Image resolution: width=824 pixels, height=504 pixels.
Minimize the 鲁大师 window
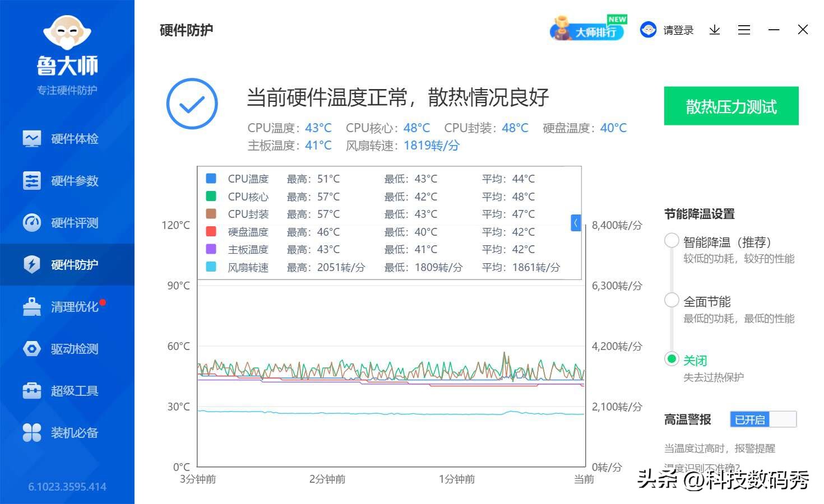coord(774,30)
